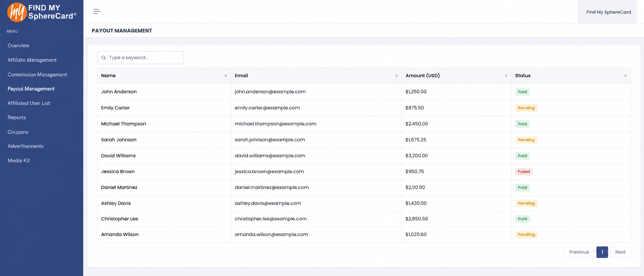Image resolution: width=644 pixels, height=276 pixels.
Task: Navigate to Reports
Action: (17, 118)
